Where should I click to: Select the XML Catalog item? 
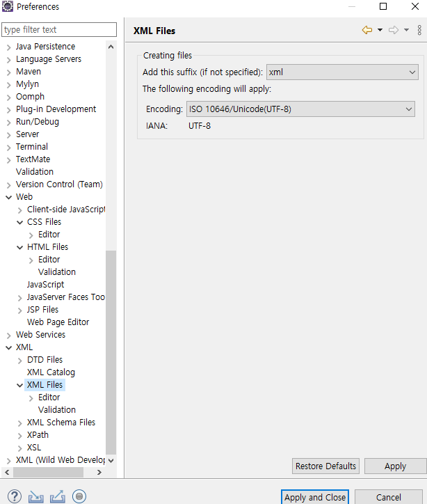pyautogui.click(x=51, y=372)
